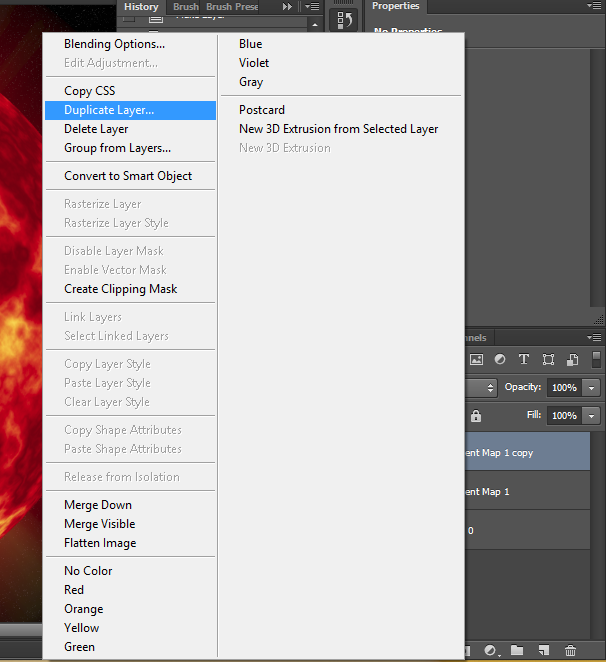606x662 pixels.
Task: Set layer color label to Red
Action: (x=74, y=590)
